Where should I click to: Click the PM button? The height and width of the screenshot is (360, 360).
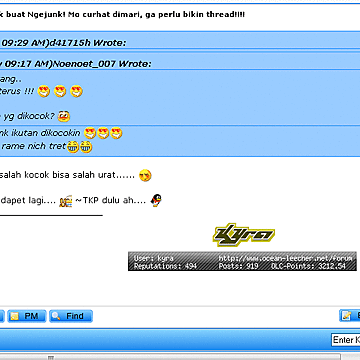coord(27,316)
